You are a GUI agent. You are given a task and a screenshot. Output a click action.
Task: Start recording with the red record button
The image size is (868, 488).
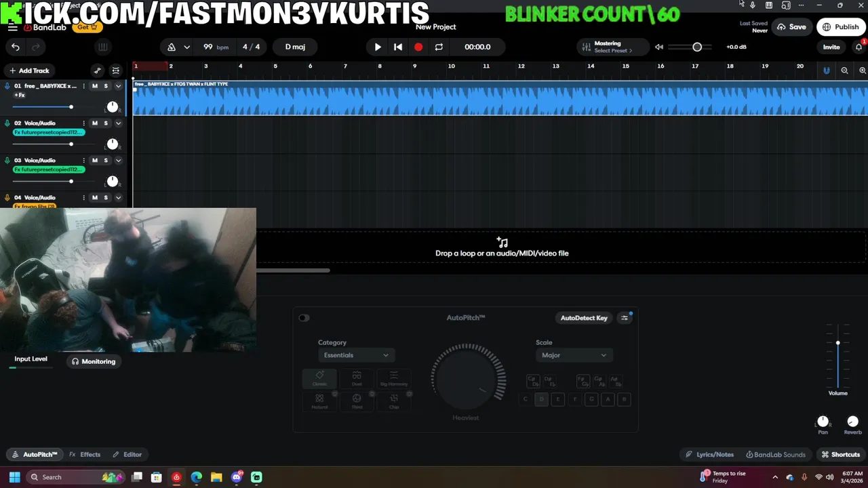[418, 47]
